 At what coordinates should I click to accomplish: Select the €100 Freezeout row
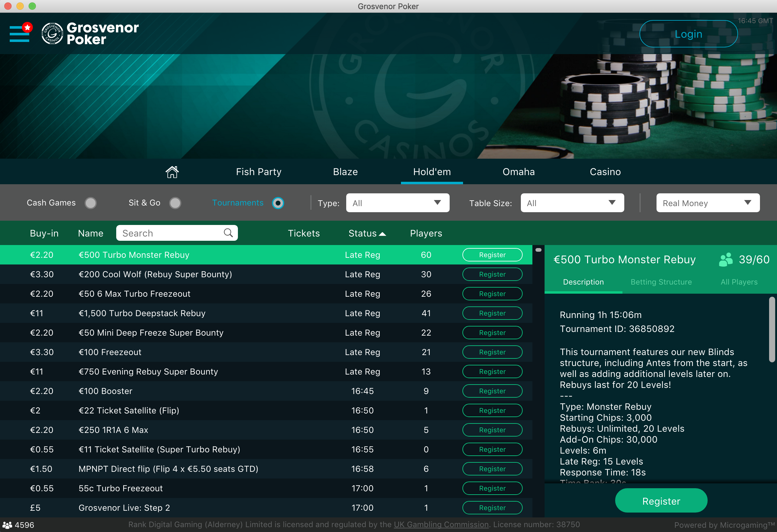266,352
